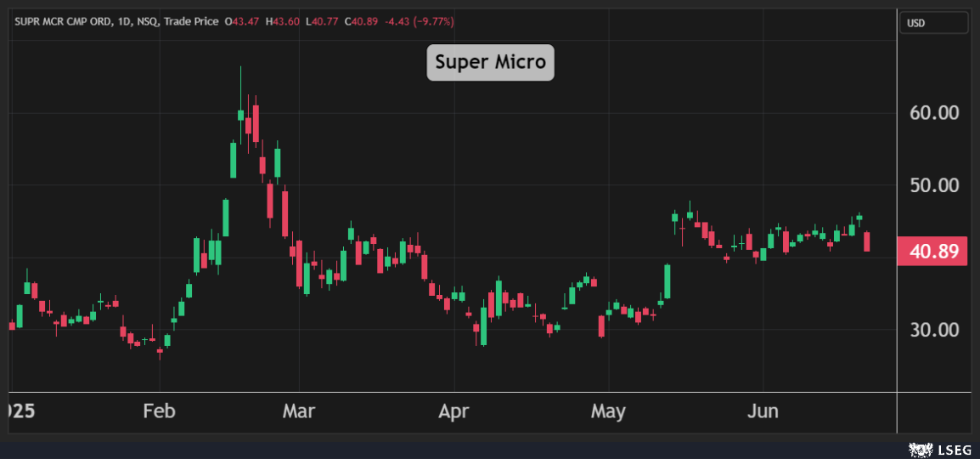Open the USD currency selector
980x459 pixels.
point(933,23)
